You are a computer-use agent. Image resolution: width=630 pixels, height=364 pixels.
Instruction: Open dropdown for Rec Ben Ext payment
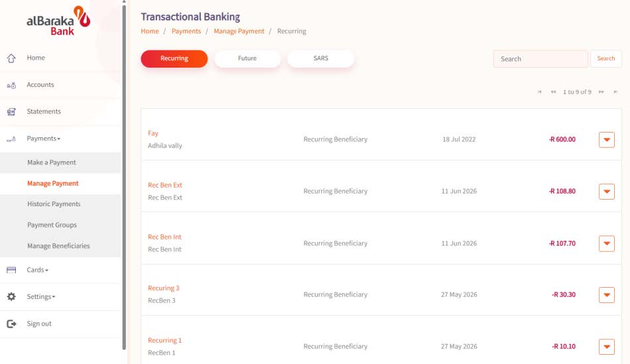coord(607,192)
